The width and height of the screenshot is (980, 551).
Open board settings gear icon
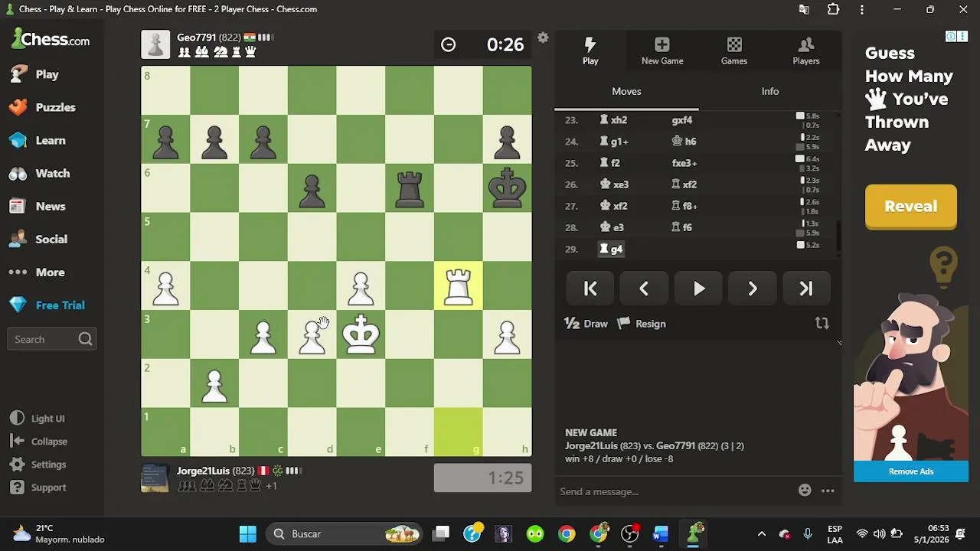point(543,37)
